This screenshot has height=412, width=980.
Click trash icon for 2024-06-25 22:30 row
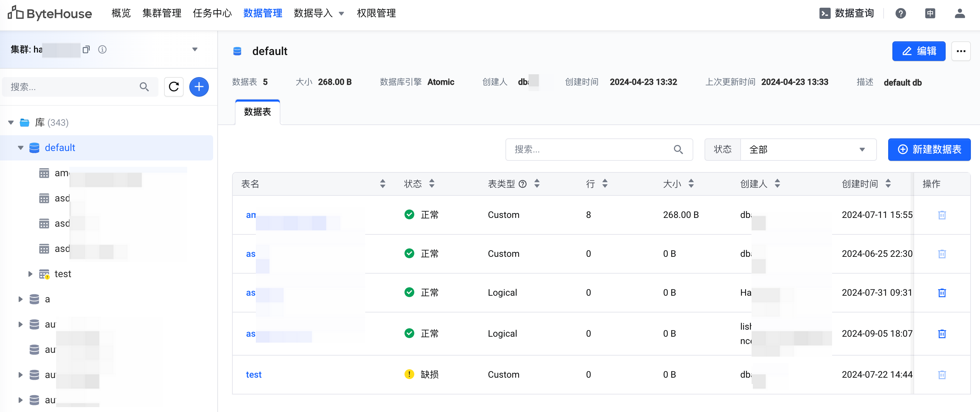coord(942,254)
